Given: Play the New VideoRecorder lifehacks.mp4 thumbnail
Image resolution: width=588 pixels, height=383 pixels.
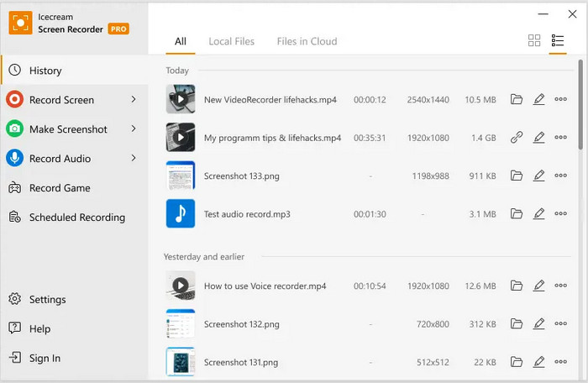Looking at the screenshot, I should [181, 100].
